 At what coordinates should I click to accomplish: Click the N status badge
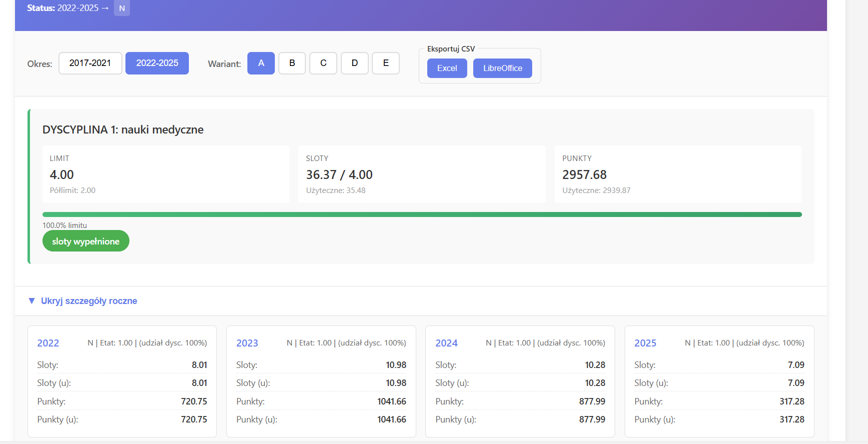tap(122, 8)
